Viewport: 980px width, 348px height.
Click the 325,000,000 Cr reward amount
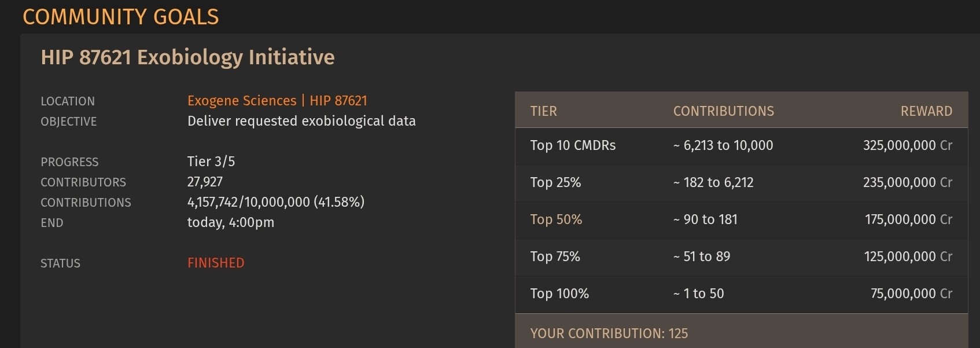907,145
